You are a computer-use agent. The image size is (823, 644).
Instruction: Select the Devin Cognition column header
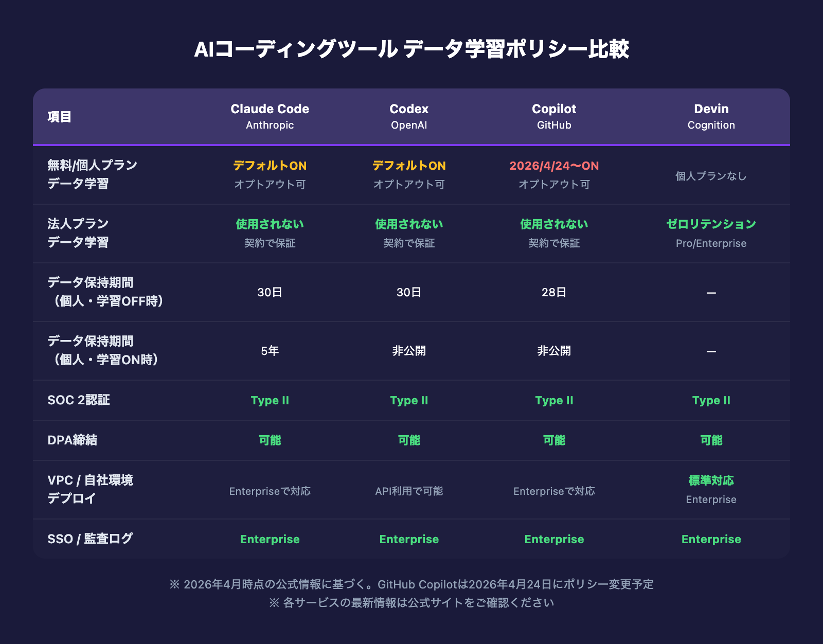(x=711, y=116)
